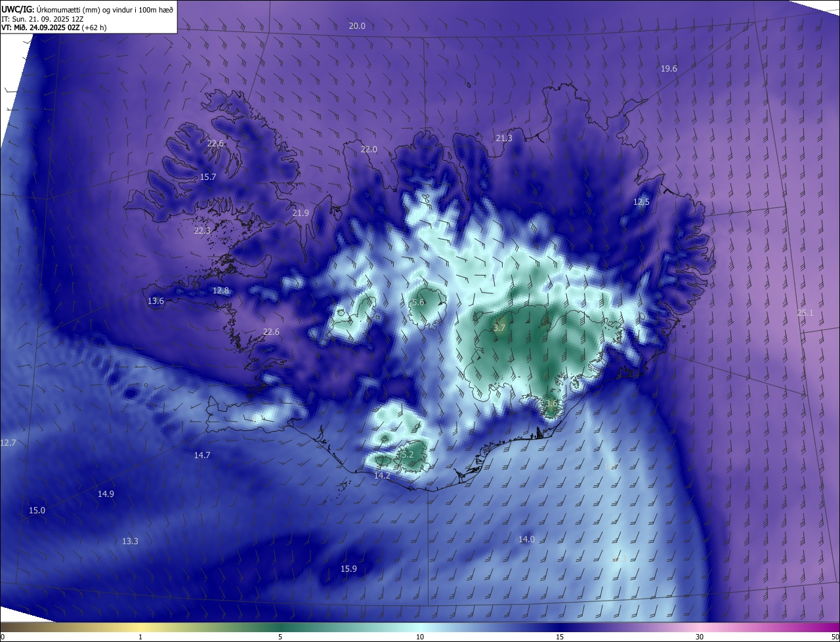Viewport: 840px width, 642px height.
Task: Click the 1 label on the colour scale
Action: point(140,637)
